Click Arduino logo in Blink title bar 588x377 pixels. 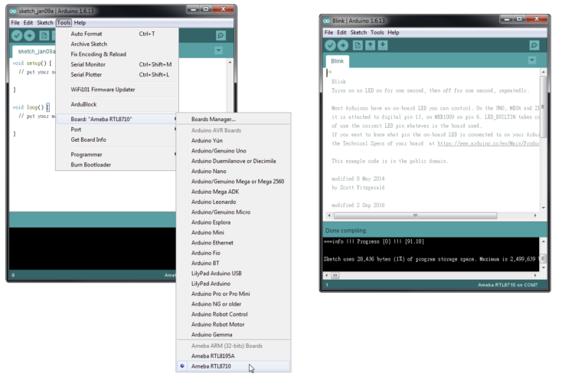(x=327, y=21)
